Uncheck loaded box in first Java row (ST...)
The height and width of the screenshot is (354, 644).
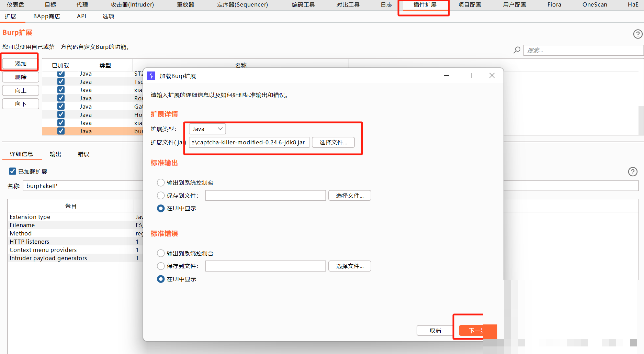pyautogui.click(x=61, y=74)
